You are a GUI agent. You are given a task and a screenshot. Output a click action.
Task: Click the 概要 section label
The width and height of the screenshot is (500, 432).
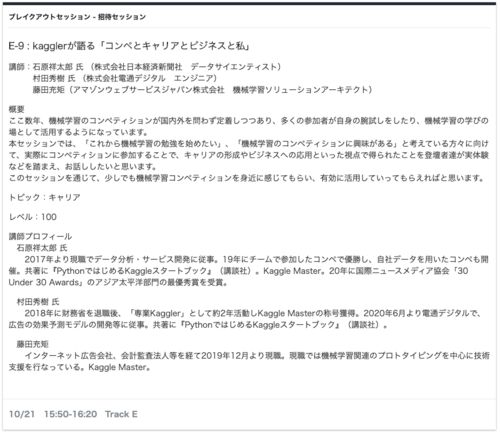tap(16, 109)
